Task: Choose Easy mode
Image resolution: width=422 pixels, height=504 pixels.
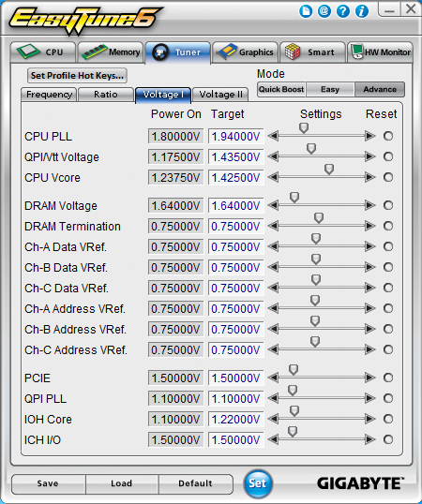Action: pyautogui.click(x=330, y=89)
